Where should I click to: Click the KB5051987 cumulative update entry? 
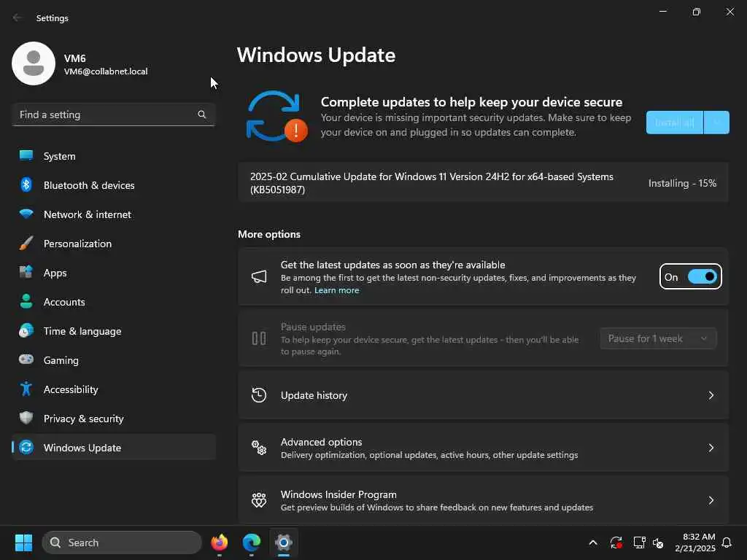pyautogui.click(x=483, y=183)
